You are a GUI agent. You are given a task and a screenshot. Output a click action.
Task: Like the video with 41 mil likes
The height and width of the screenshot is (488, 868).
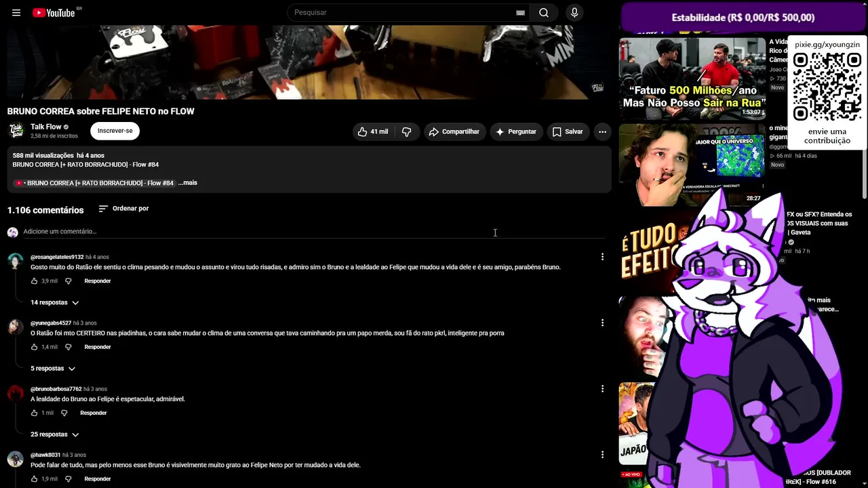373,131
